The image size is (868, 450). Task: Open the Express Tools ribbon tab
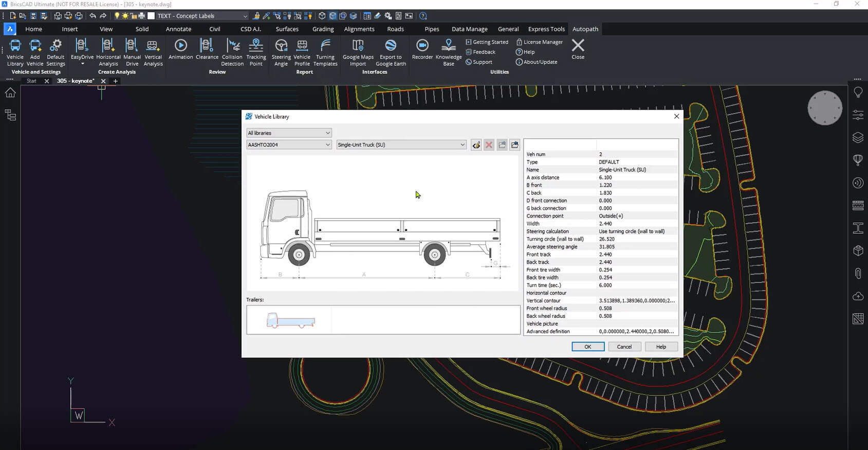coord(546,29)
